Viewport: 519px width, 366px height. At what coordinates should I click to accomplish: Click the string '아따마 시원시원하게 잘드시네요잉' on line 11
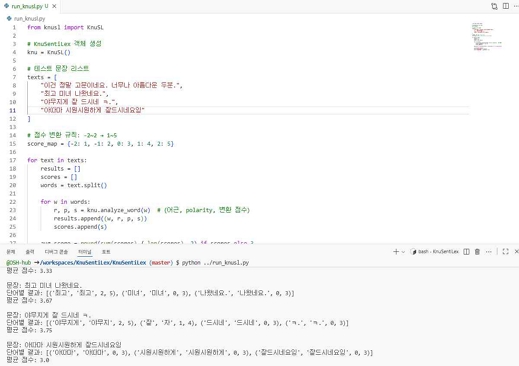point(92,110)
